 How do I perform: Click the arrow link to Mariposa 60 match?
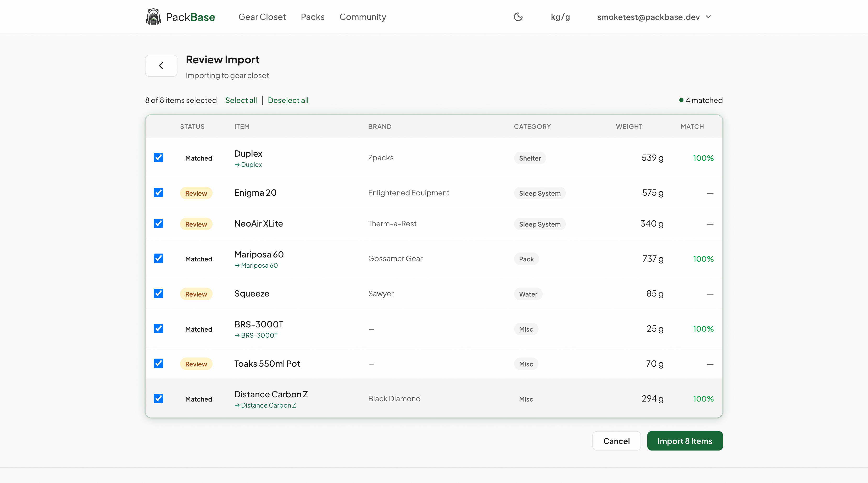click(x=256, y=265)
